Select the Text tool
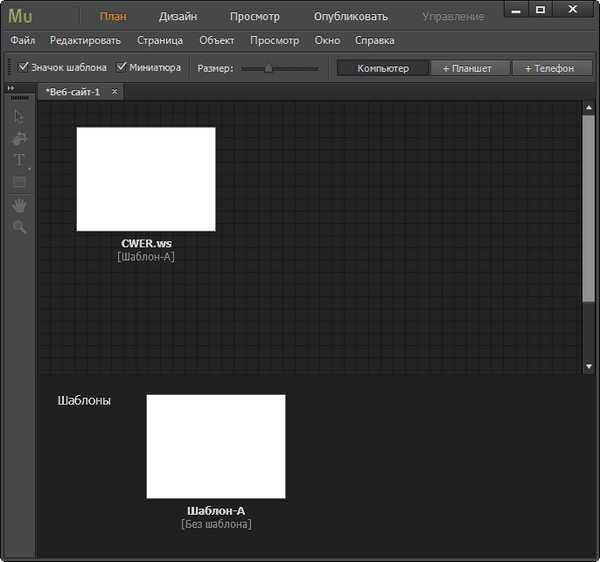The image size is (600, 562). [x=19, y=160]
